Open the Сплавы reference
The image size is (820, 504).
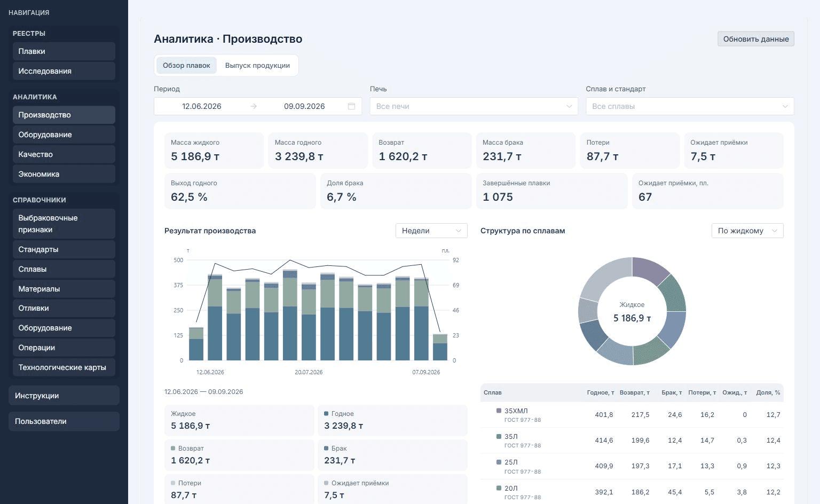click(x=64, y=269)
